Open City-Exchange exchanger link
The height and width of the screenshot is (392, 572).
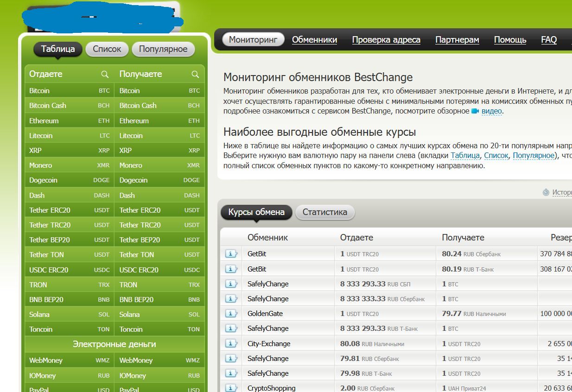pos(269,343)
